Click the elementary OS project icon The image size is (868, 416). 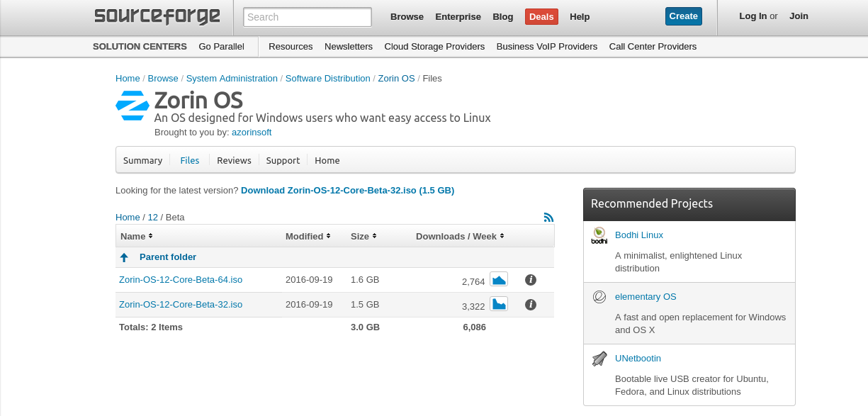(x=599, y=297)
